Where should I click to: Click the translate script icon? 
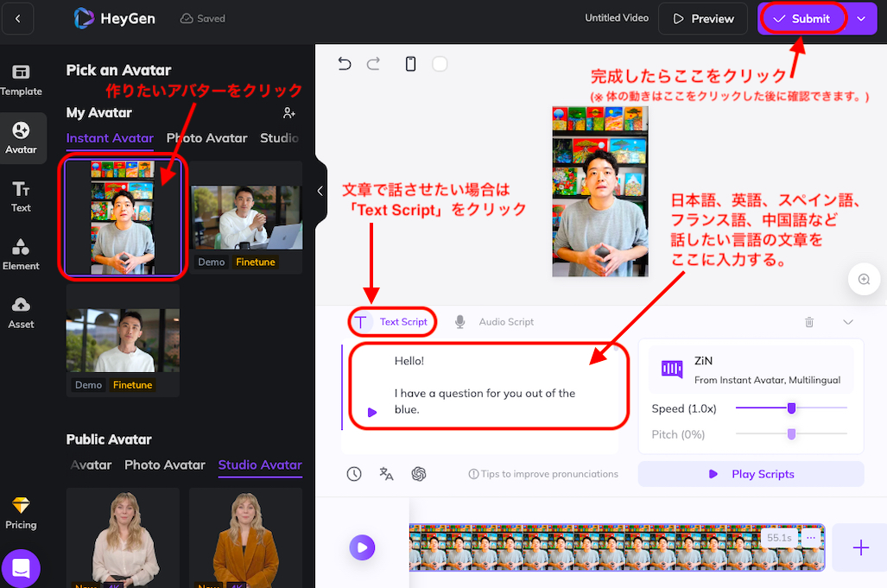tap(386, 473)
